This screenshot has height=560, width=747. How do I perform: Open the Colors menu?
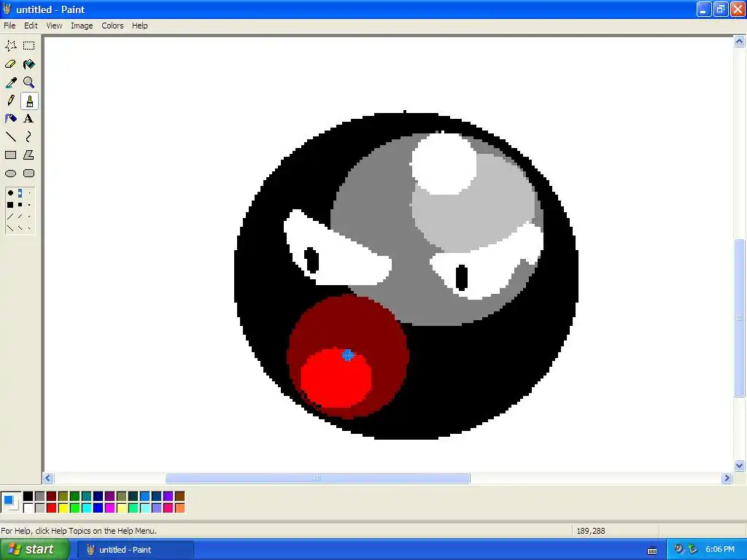click(112, 26)
